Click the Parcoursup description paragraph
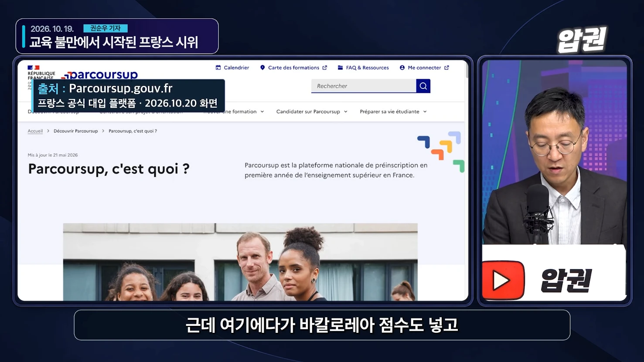The image size is (644, 362). 336,170
